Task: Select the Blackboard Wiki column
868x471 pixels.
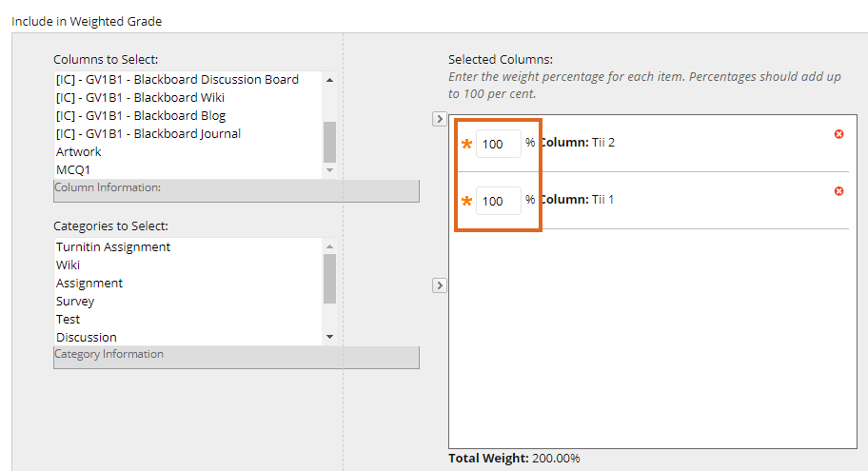Action: click(140, 97)
